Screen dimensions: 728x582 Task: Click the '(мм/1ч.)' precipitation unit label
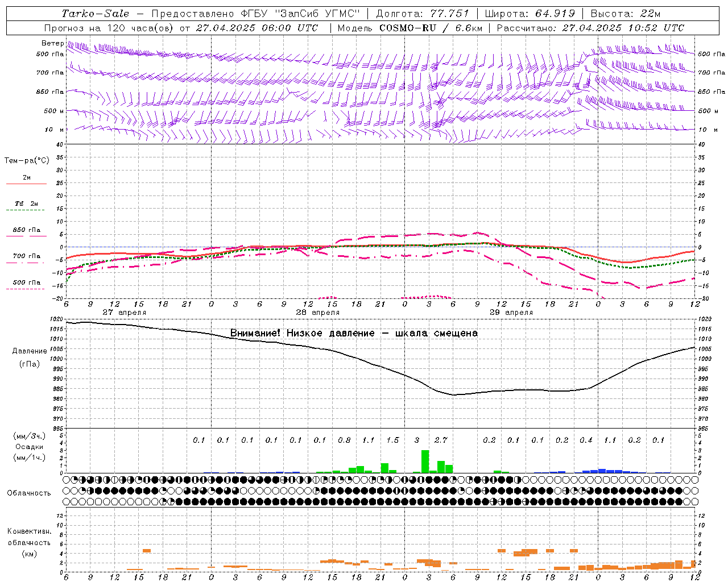point(29,458)
